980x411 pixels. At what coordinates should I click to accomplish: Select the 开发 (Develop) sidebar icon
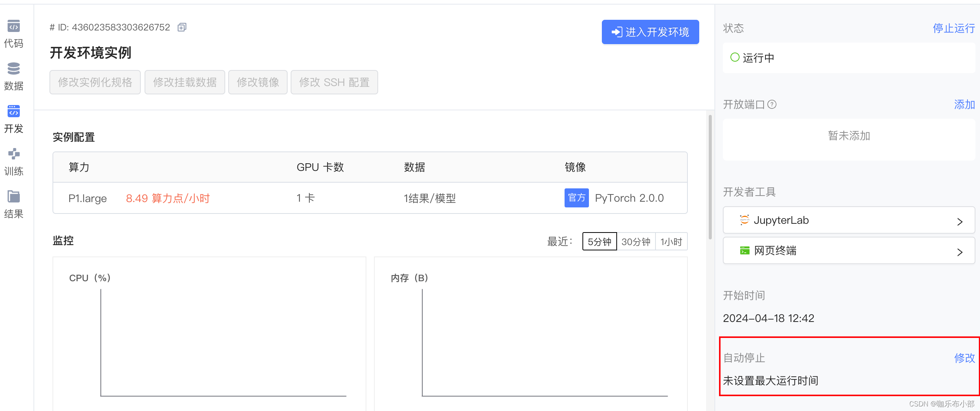tap(14, 112)
